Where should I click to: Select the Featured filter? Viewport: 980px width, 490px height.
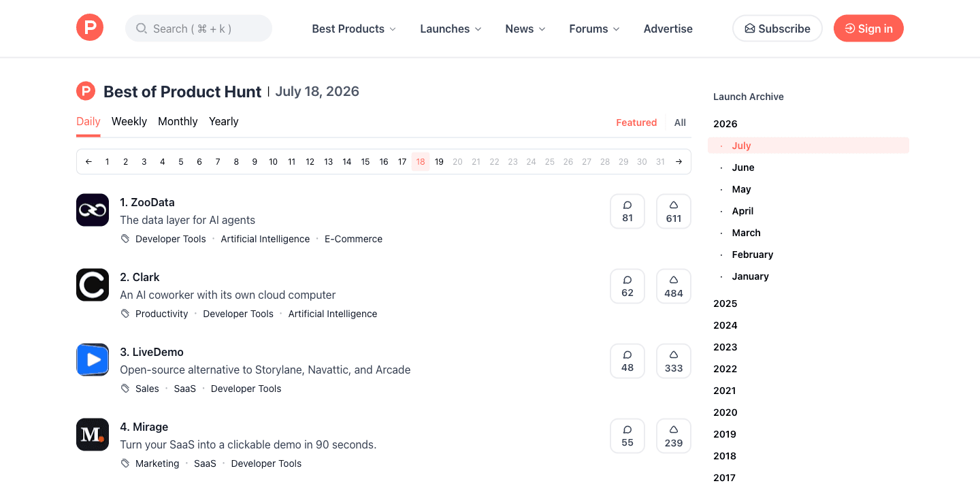pyautogui.click(x=636, y=122)
